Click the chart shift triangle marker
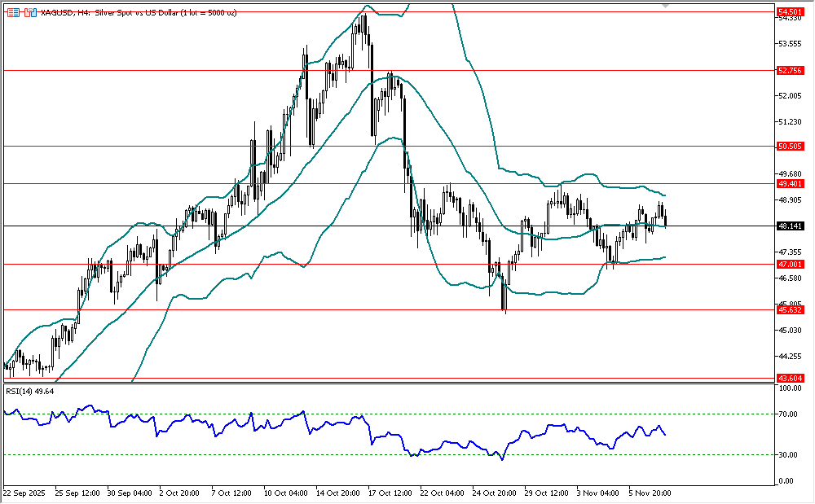The width and height of the screenshot is (815, 504). [666, 6]
